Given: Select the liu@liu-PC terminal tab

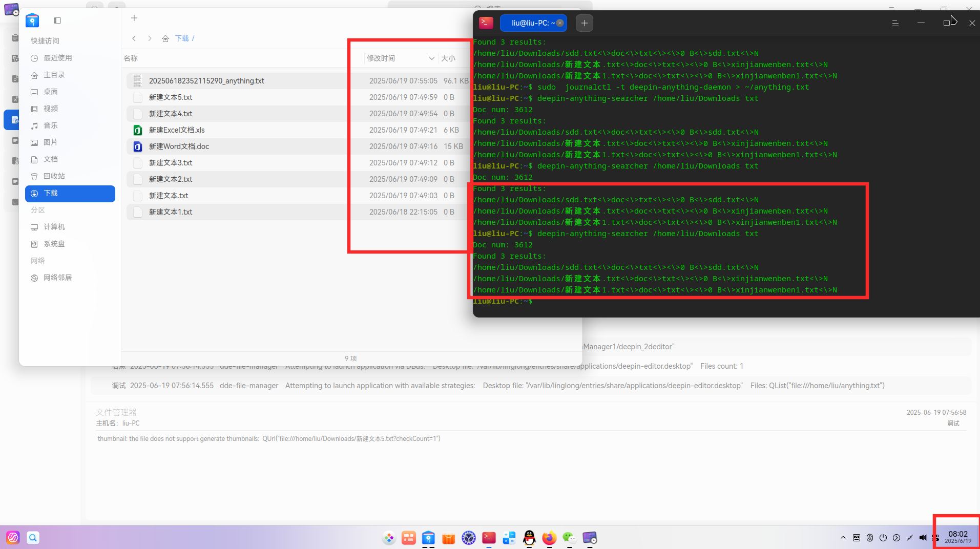Looking at the screenshot, I should pyautogui.click(x=533, y=23).
